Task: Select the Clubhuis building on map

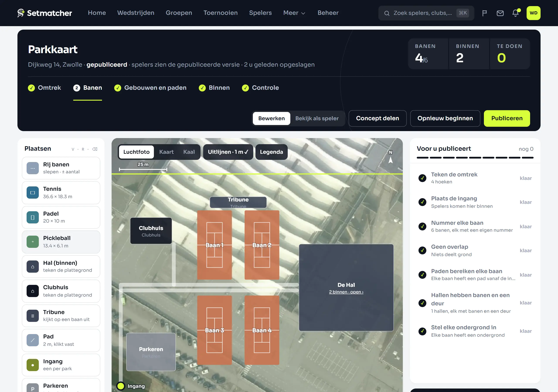Action: [x=151, y=231]
